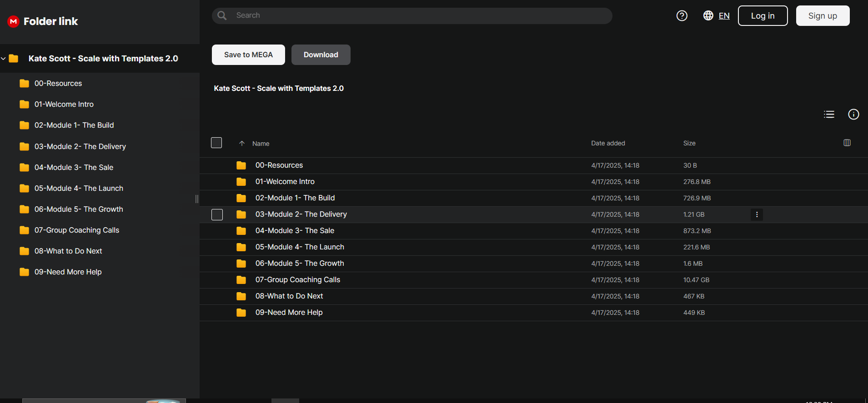The image size is (868, 403).
Task: Open 03-Module 2- The Delivery in file list
Action: pos(301,214)
